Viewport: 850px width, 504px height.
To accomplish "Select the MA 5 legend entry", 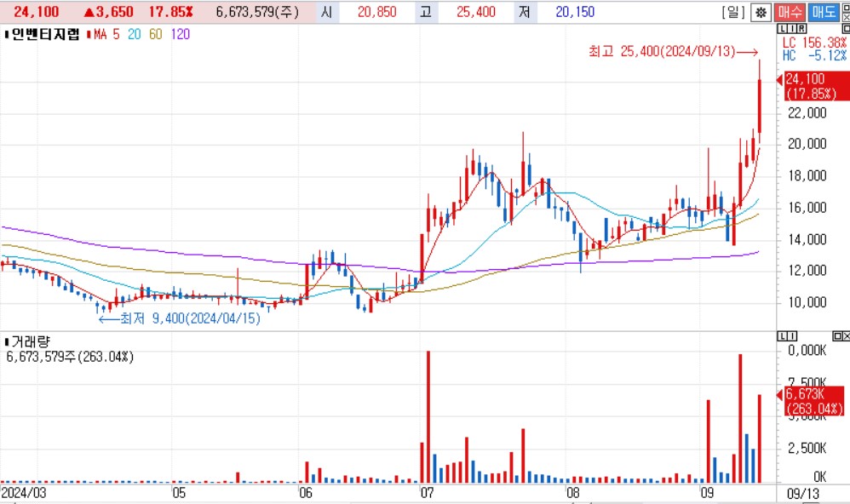I will [x=103, y=35].
